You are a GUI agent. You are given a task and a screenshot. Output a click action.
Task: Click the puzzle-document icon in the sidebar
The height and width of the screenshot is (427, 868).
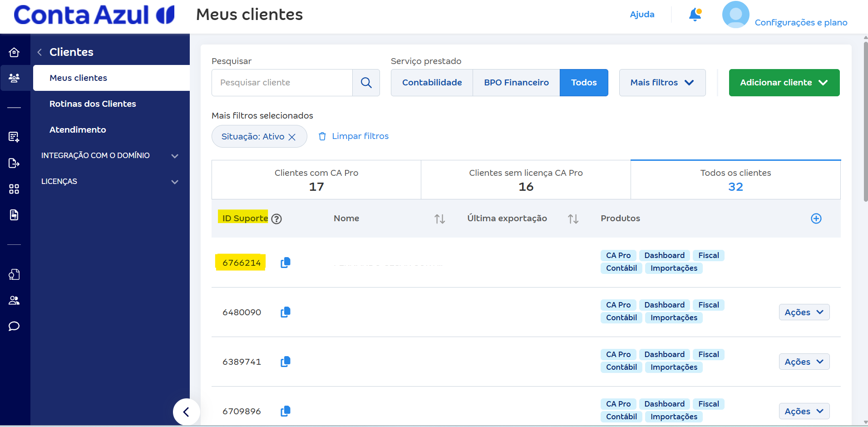pos(14,274)
